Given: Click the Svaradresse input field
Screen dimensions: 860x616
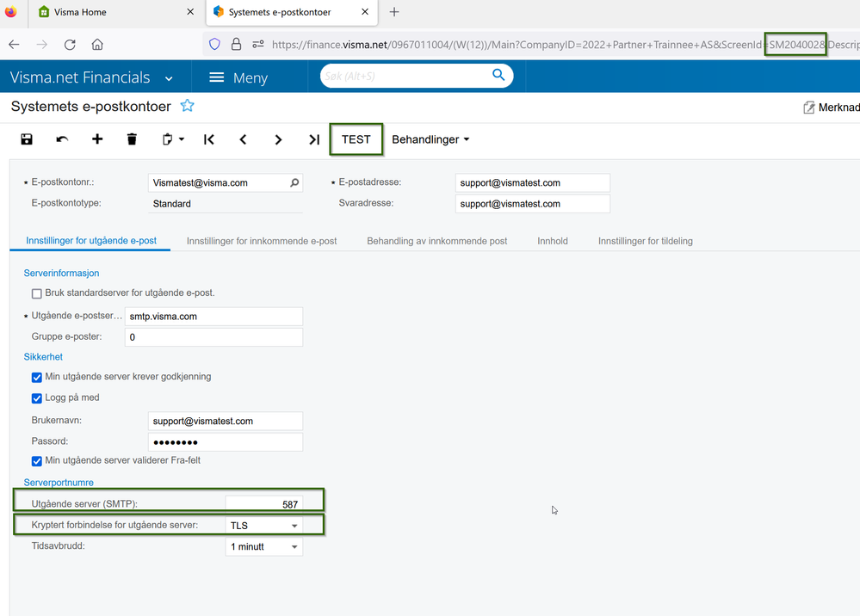Looking at the screenshot, I should pyautogui.click(x=533, y=203).
